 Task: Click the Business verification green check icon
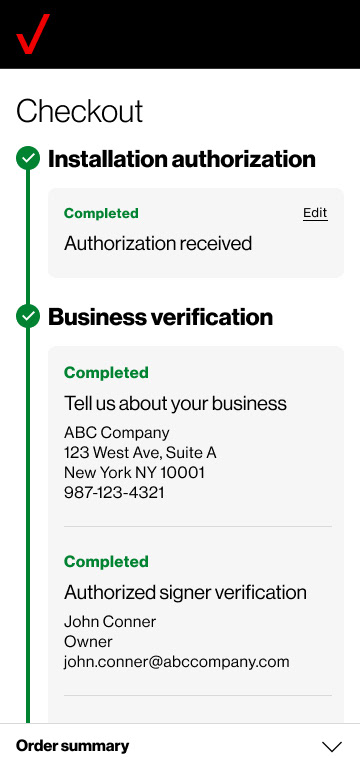pyautogui.click(x=28, y=316)
